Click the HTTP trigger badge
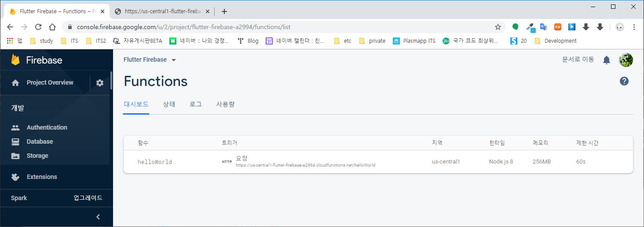The width and height of the screenshot is (644, 227). coord(227,162)
